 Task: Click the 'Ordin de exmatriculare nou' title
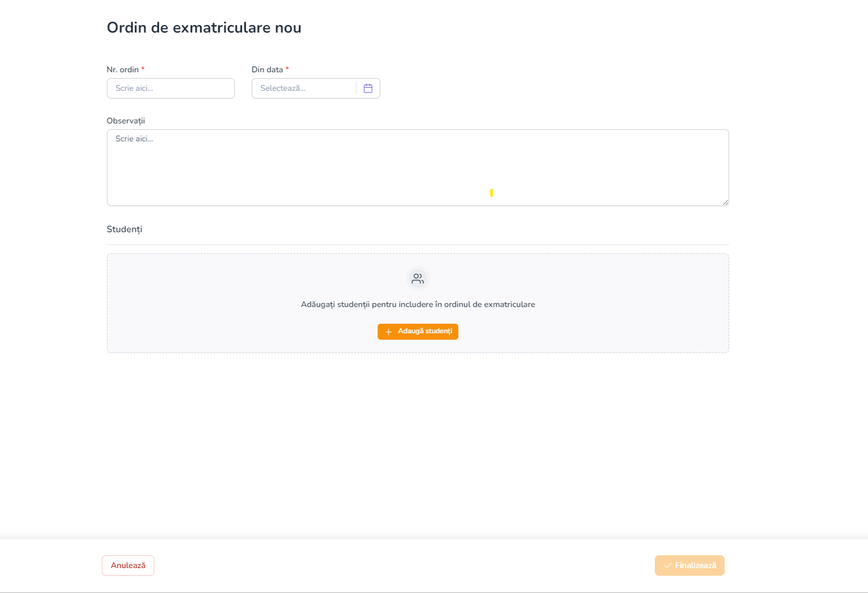[x=204, y=28]
